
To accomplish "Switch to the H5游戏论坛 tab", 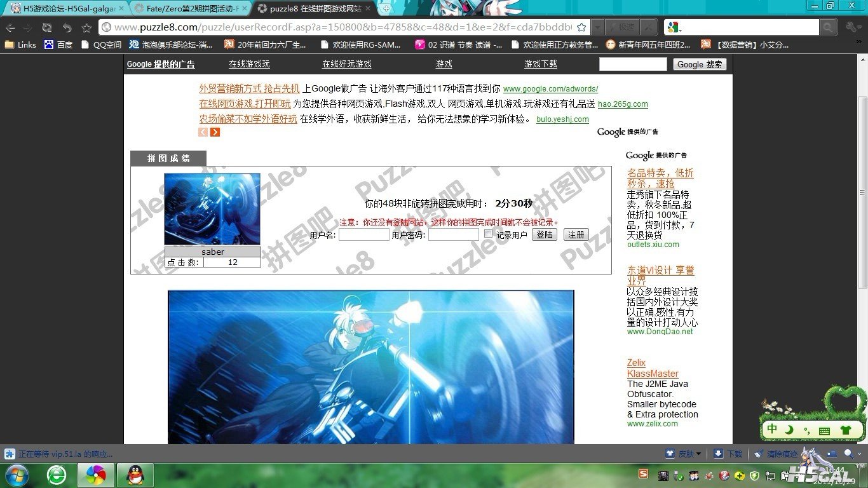I will click(64, 8).
